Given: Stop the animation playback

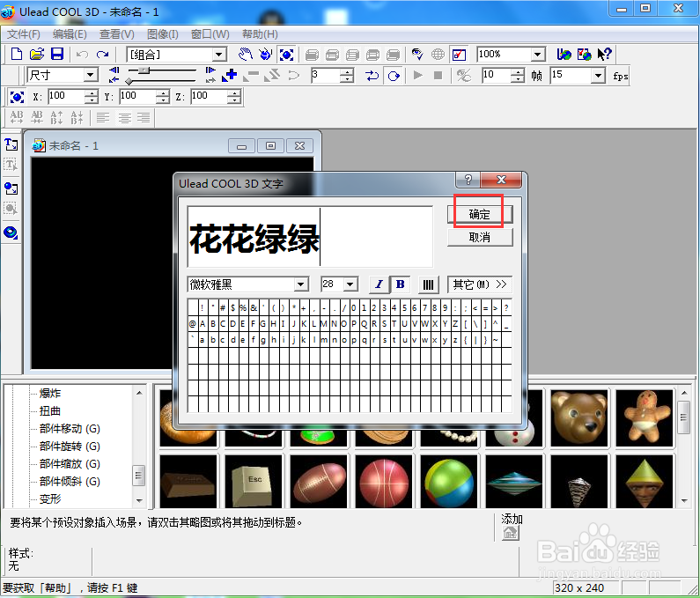Looking at the screenshot, I should point(438,75).
